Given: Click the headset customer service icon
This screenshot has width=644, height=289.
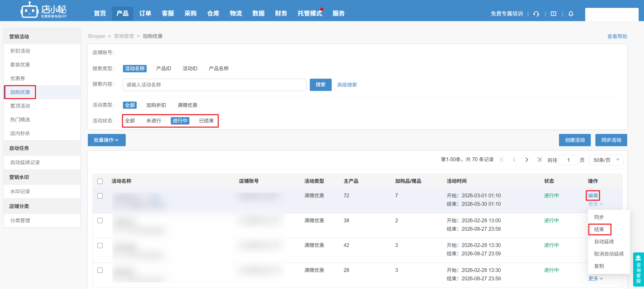Looking at the screenshot, I should [536, 14].
